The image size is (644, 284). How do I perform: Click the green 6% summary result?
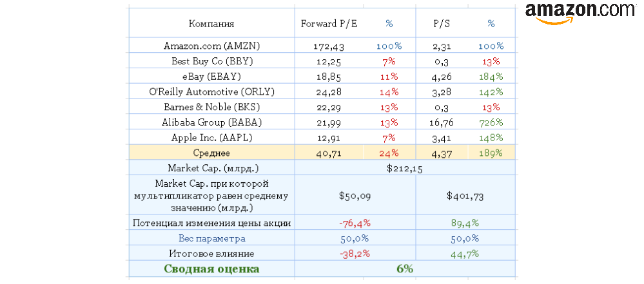404,269
